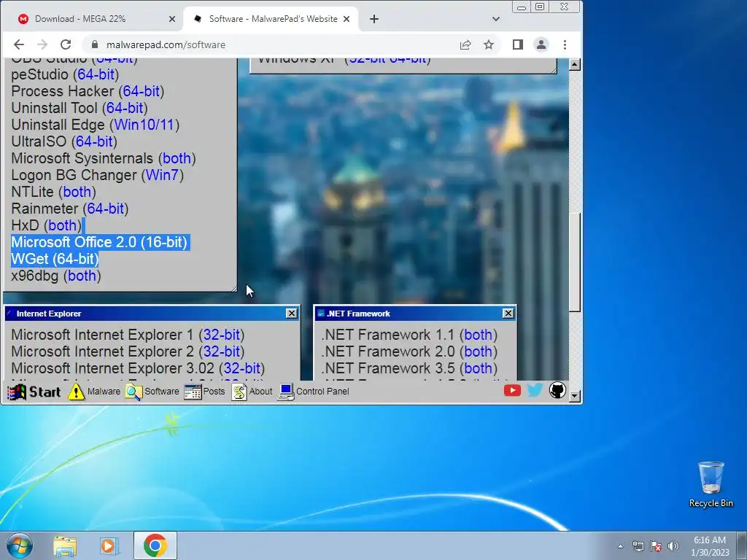747x560 pixels.
Task: Open the Recycle Bin on desktop
Action: (711, 484)
